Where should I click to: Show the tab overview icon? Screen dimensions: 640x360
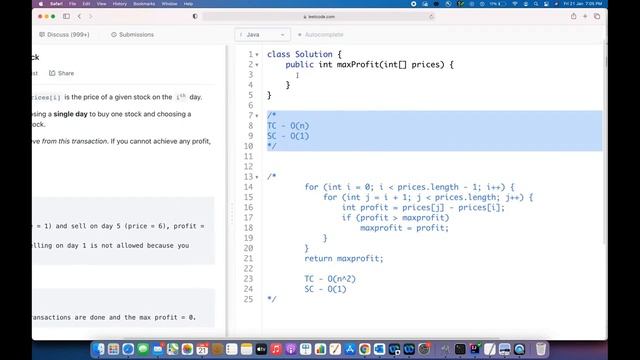[x=597, y=16]
